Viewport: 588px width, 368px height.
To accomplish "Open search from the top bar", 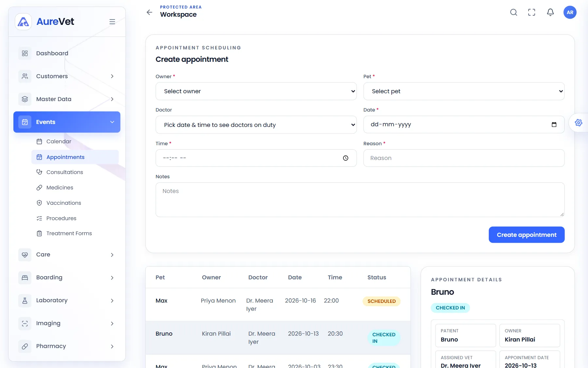I will (x=514, y=12).
